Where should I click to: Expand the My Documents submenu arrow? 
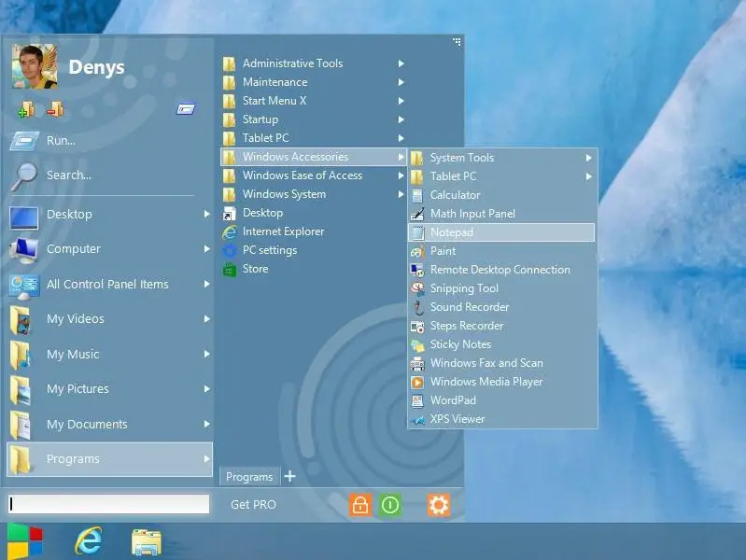pos(206,424)
